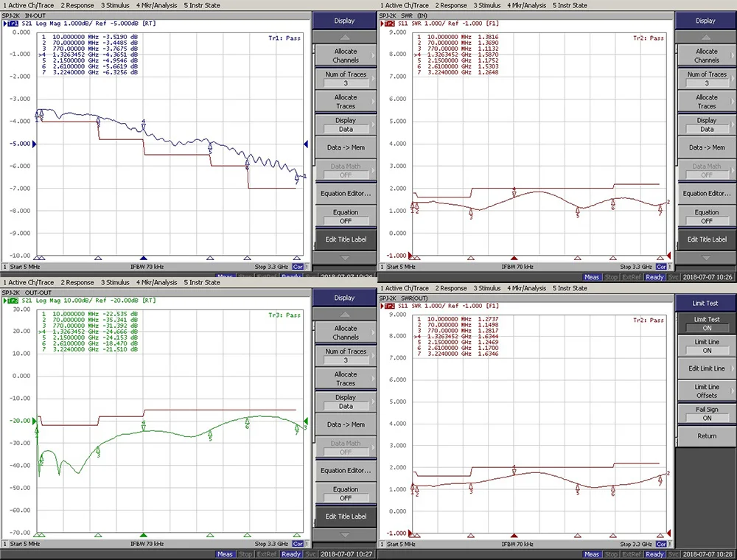Screen dimensions: 737x560
Task: Open Display Data option in bottom-left window
Action: [346, 402]
